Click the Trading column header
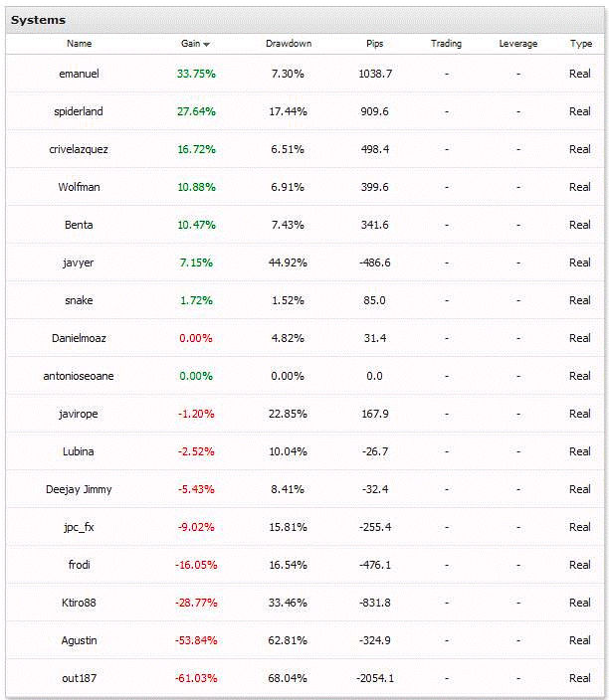The width and height of the screenshot is (609, 700). click(x=446, y=44)
